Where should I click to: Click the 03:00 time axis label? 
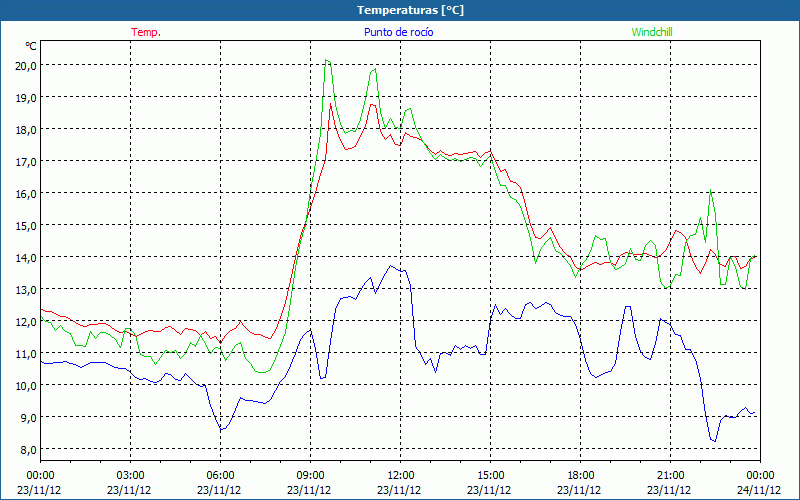(x=131, y=475)
